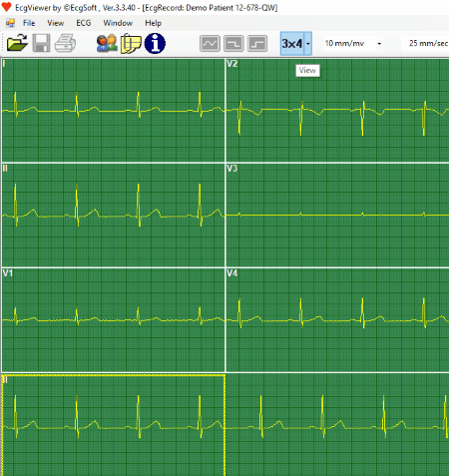
Task: Click the red heart title bar icon
Action: click(x=6, y=7)
